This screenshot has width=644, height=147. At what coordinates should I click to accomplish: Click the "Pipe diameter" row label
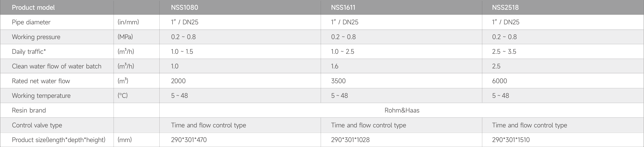click(x=31, y=22)
